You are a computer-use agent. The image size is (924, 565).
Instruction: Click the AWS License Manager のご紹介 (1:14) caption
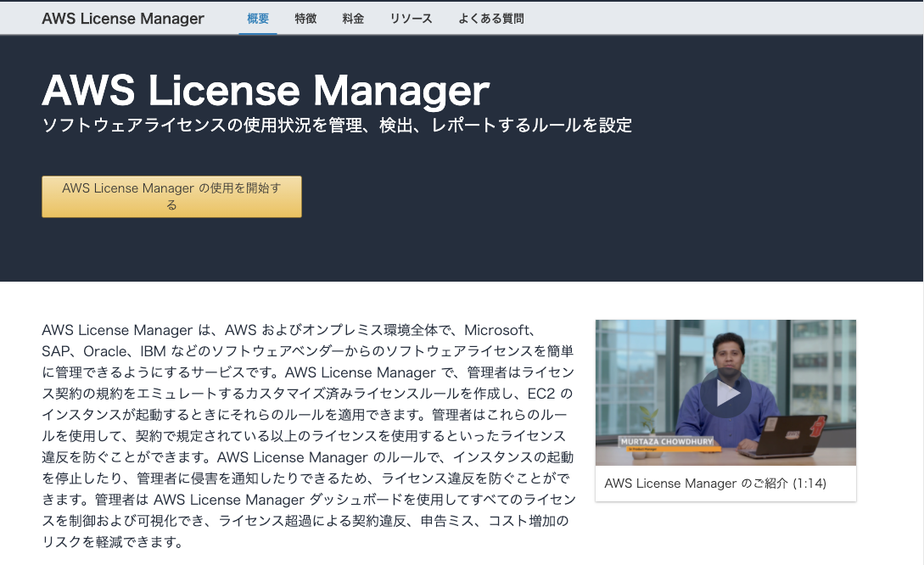tap(715, 484)
